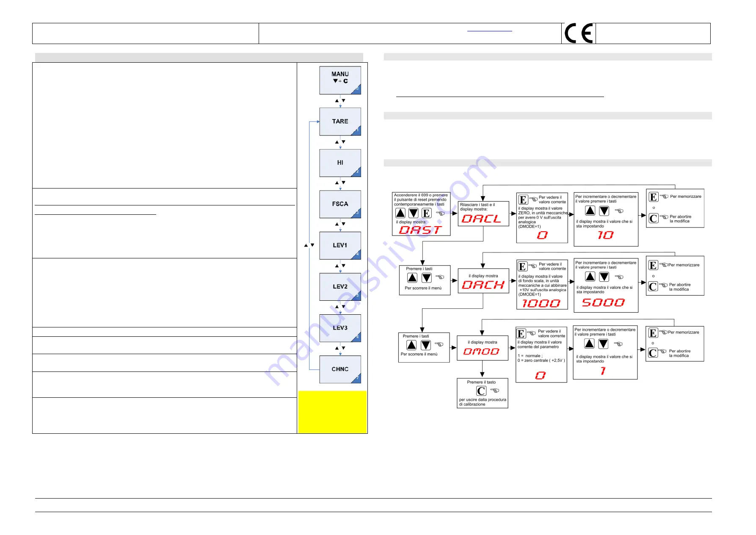The height and width of the screenshot is (535, 756).
Task: Click the red DACL display text
Action: [481, 219]
